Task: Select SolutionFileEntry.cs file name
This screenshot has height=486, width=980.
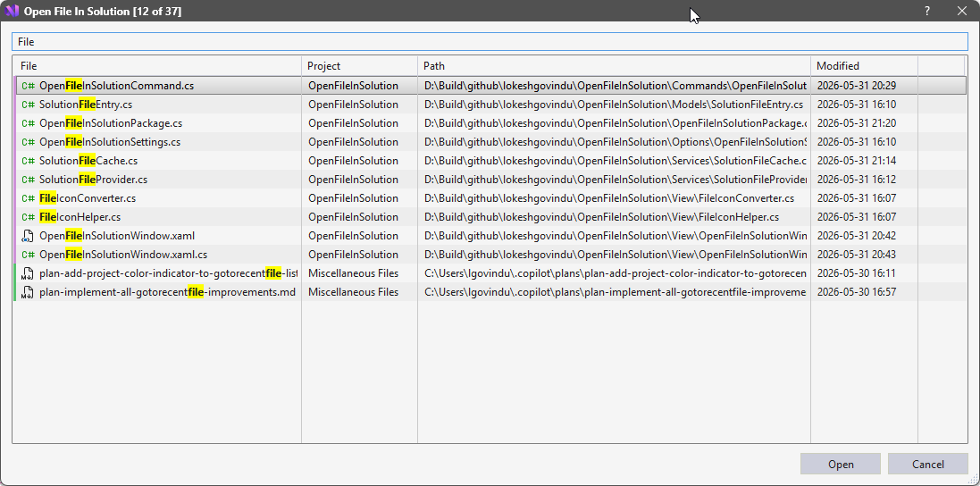Action: (86, 105)
